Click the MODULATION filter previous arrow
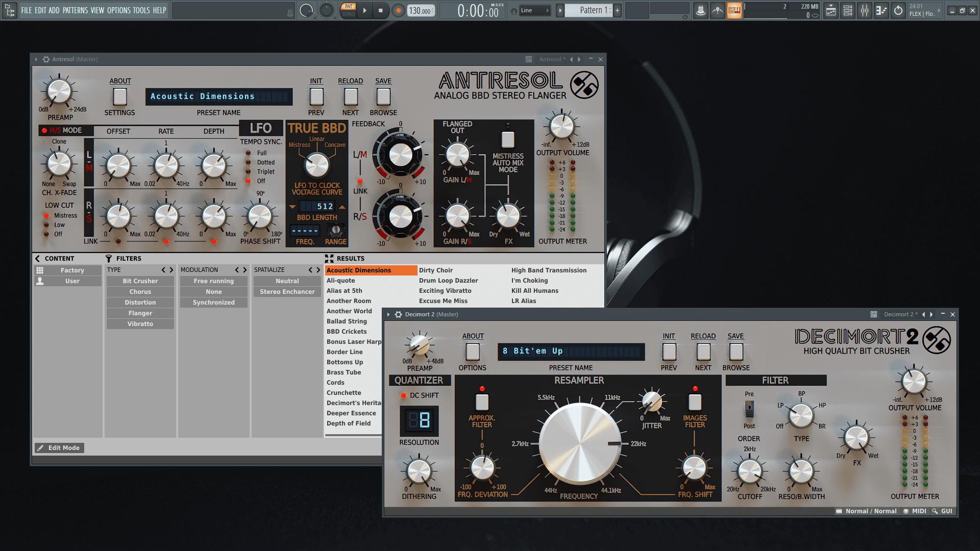Image resolution: width=980 pixels, height=551 pixels. pyautogui.click(x=237, y=270)
